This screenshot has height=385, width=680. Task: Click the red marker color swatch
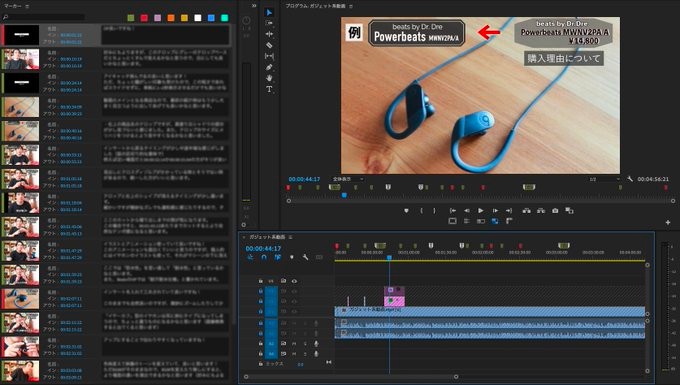144,18
